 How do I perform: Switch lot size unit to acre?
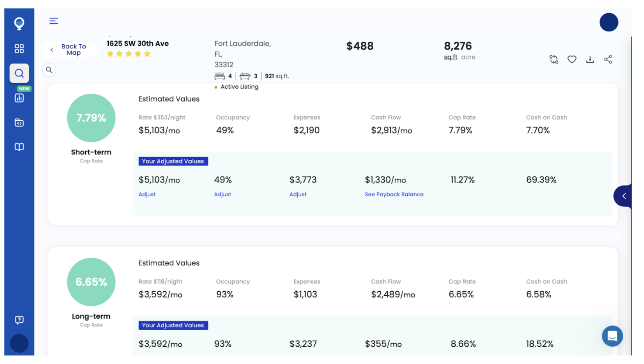click(x=468, y=57)
